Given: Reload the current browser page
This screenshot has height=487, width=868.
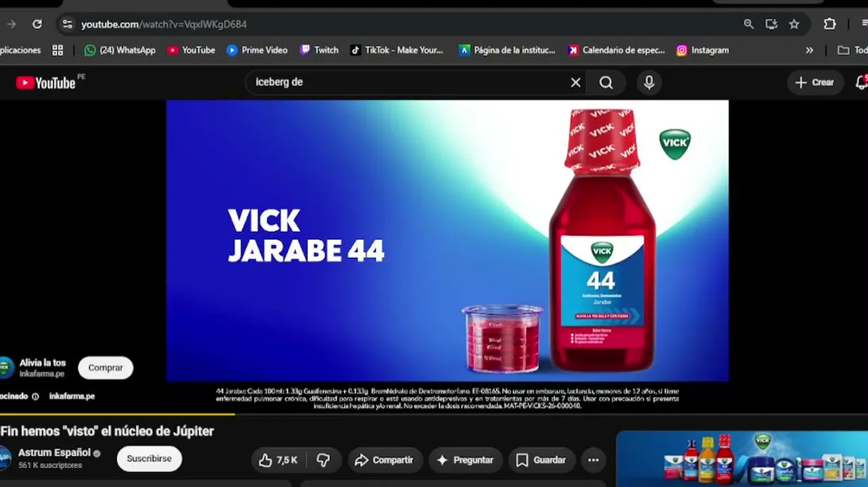Looking at the screenshot, I should (37, 24).
